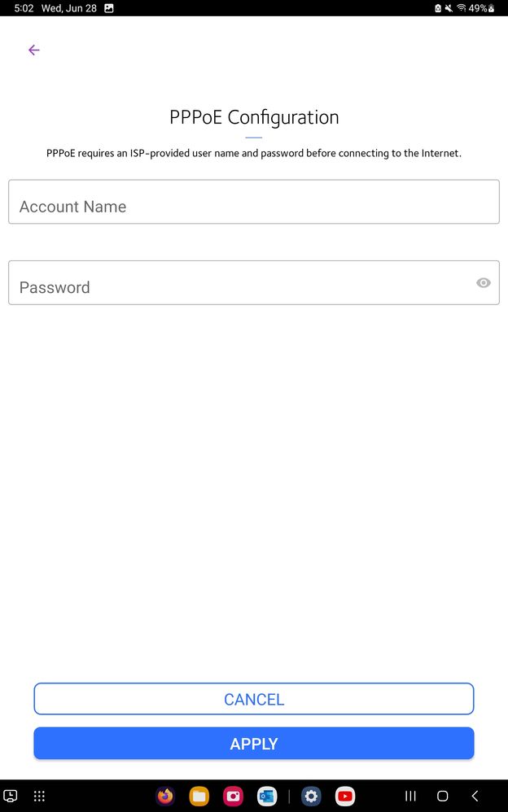
Task: Open the Files app in taskbar
Action: point(199,796)
